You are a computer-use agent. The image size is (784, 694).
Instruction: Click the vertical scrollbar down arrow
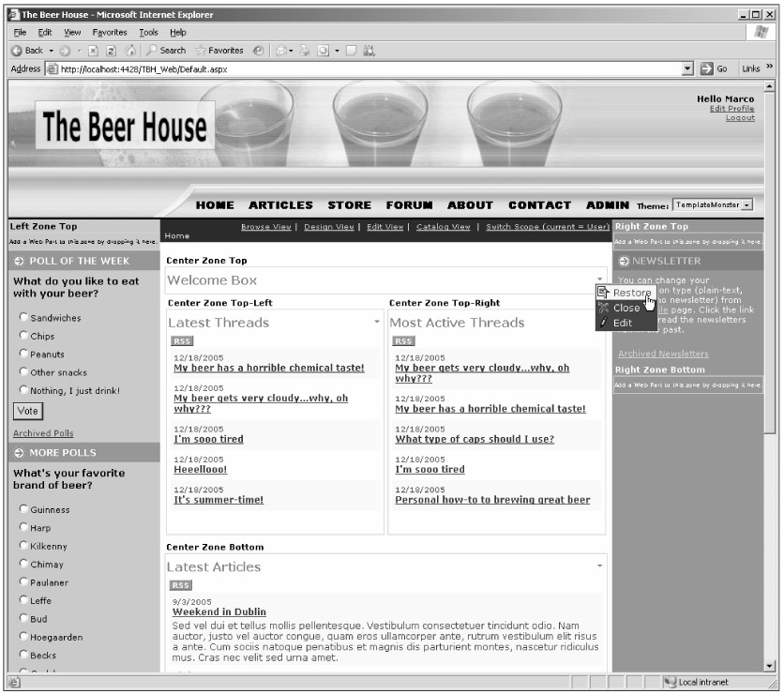click(770, 665)
